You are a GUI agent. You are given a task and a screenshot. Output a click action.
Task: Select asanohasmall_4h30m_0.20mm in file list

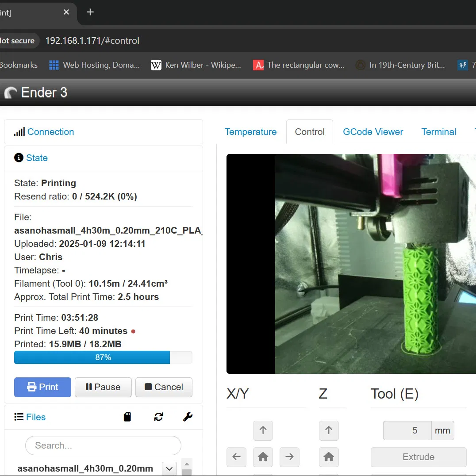[85, 468]
